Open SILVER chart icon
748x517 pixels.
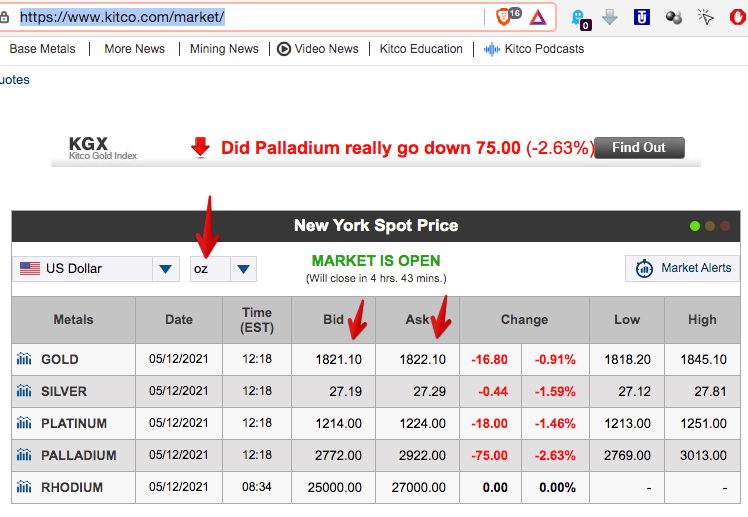[x=24, y=391]
